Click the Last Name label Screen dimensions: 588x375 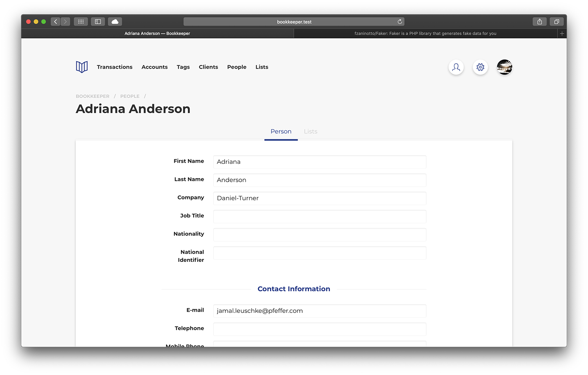(189, 179)
